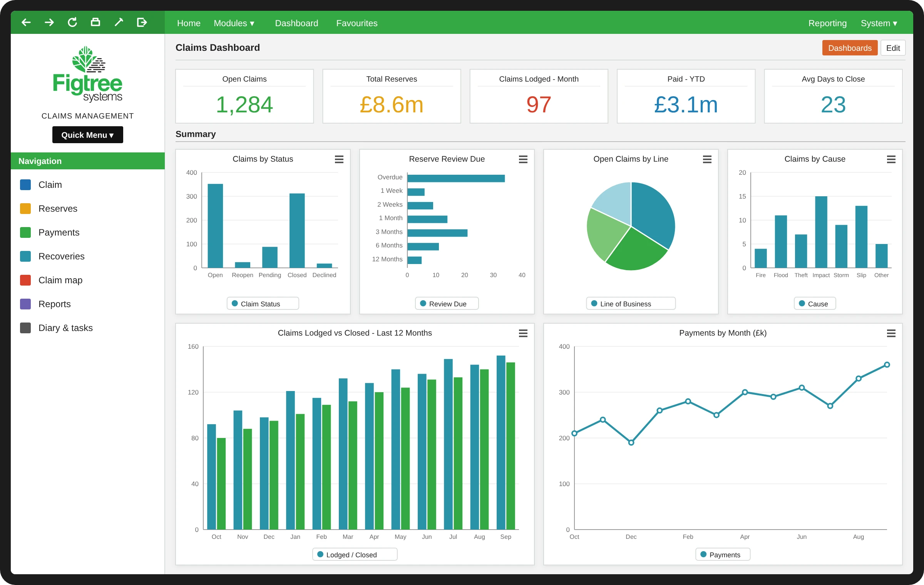Open Favourites in top menu
Viewport: 924px width, 585px height.
tap(357, 23)
